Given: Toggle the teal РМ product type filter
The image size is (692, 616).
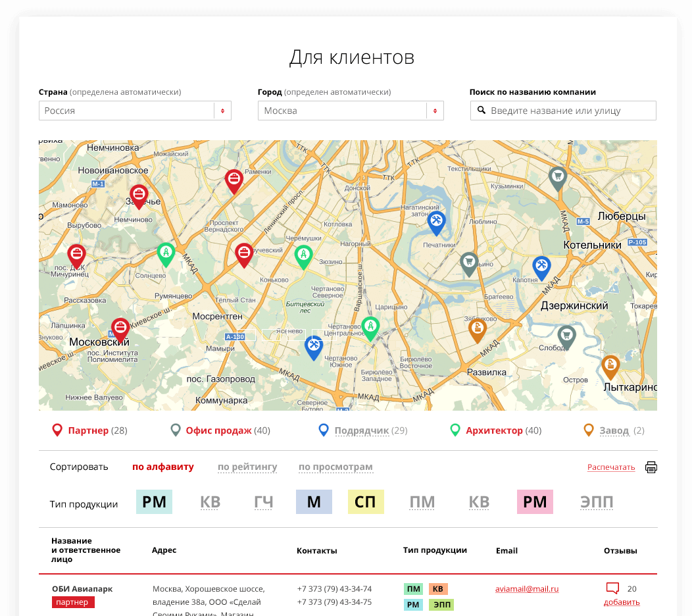Looking at the screenshot, I should pos(154,501).
